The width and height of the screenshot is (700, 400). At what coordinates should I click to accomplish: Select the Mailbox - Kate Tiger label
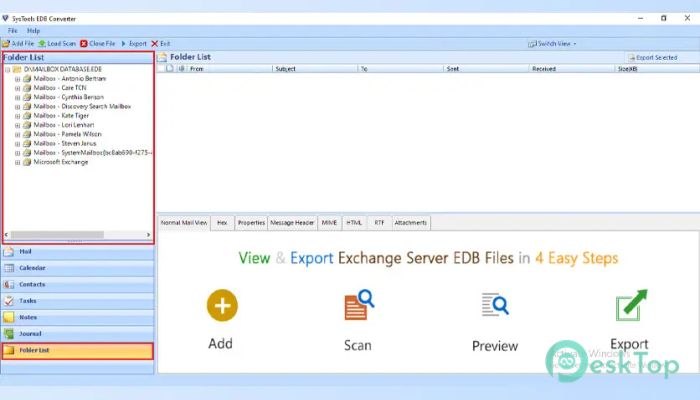(61, 116)
